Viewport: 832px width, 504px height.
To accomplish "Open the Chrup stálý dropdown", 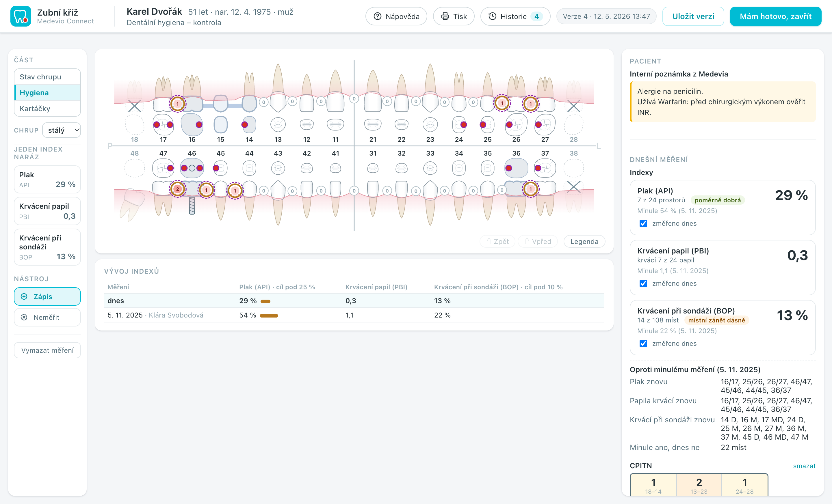I will pos(62,130).
